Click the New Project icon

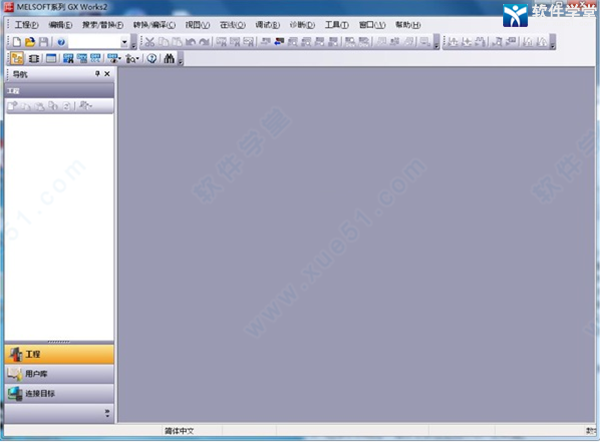18,42
